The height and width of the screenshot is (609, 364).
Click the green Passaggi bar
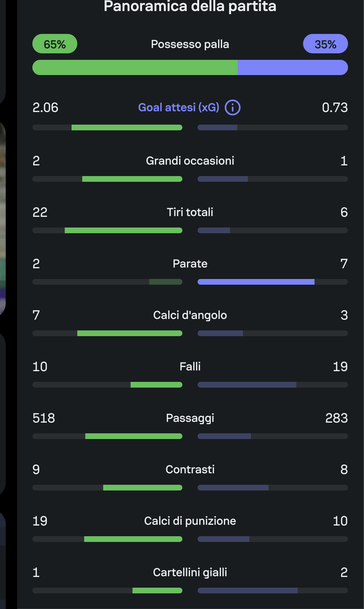tap(134, 436)
